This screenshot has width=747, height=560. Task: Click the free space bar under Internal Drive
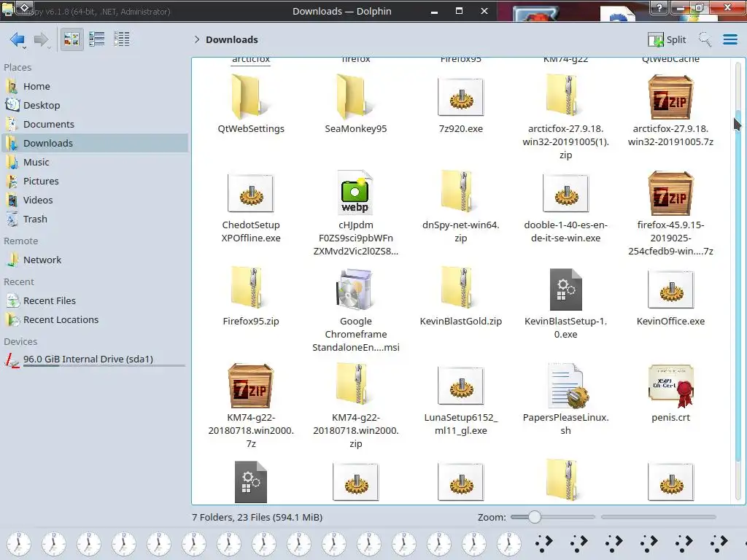[x=104, y=366]
